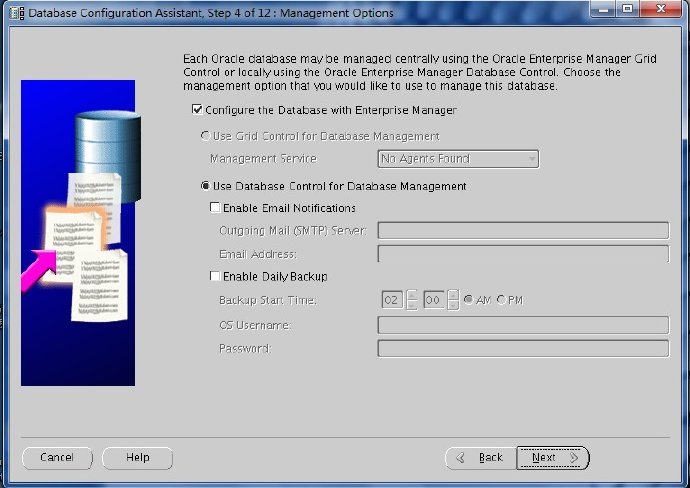Viewport: 690px width, 488px height.
Task: Minimize the Database Configuration Assistant window
Action: (x=604, y=9)
